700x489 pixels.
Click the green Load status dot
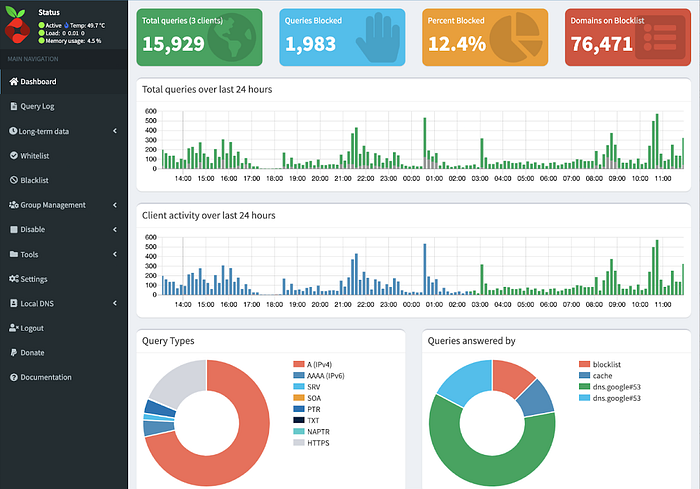[42, 33]
